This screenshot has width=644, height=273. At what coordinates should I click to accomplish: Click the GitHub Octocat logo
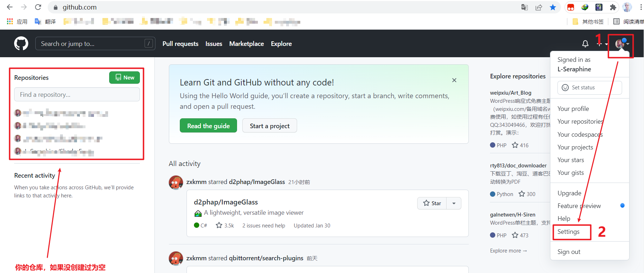(21, 43)
